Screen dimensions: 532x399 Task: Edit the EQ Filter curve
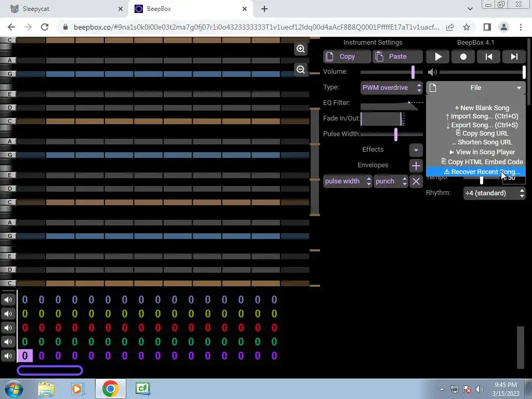coord(392,103)
